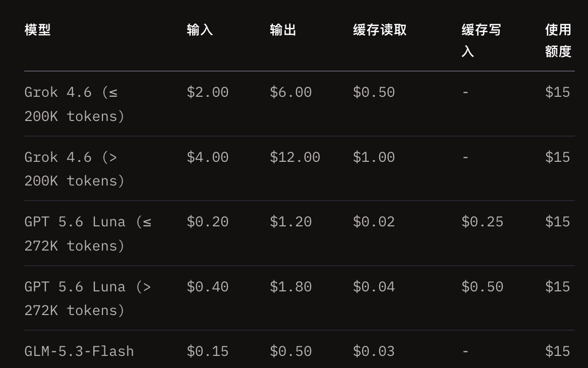Click the $0.25 cache write price

pos(482,221)
